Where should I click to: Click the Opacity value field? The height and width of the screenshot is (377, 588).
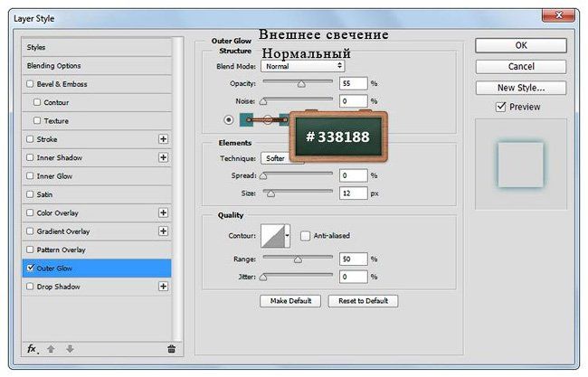click(353, 83)
